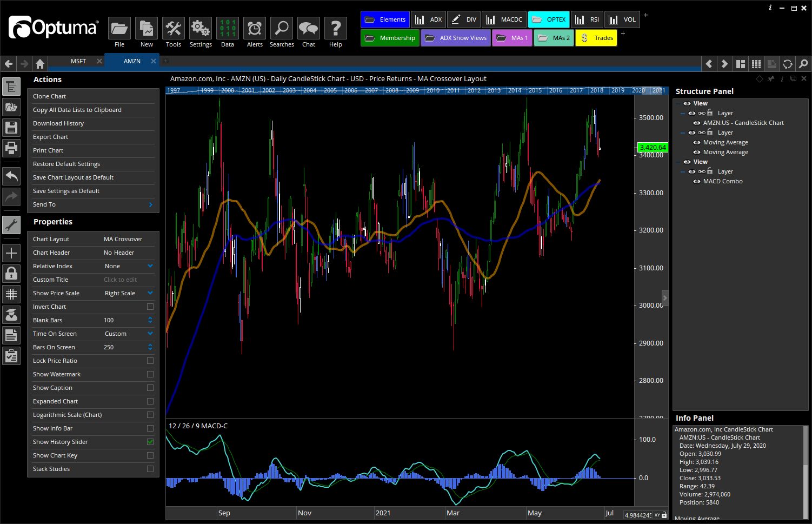This screenshot has width=812, height=524.
Task: Open the Elements toolbox tab
Action: pyautogui.click(x=385, y=19)
